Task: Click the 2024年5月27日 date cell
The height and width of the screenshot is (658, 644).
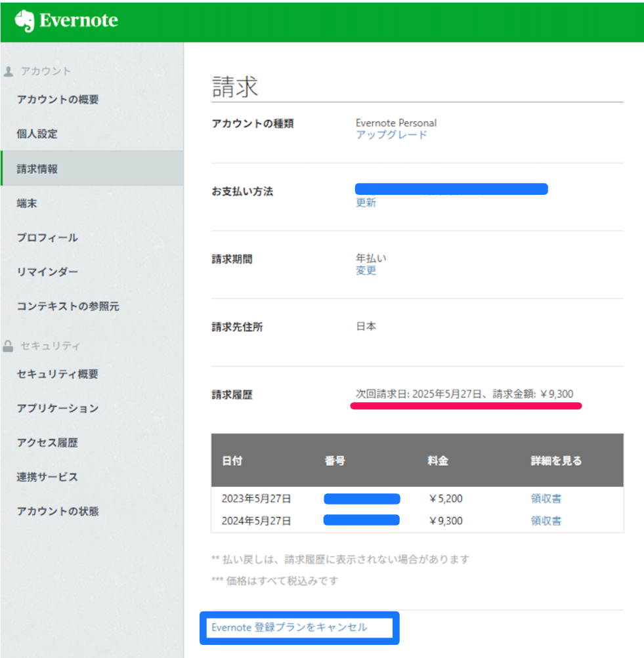Action: click(x=256, y=521)
